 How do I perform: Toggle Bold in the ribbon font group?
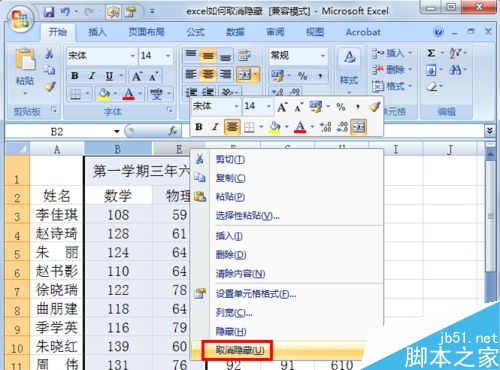click(x=75, y=76)
